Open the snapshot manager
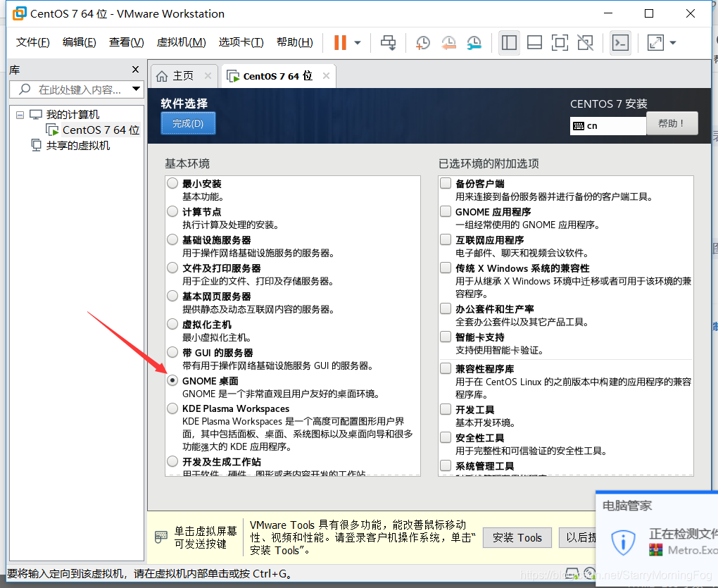 coord(474,42)
